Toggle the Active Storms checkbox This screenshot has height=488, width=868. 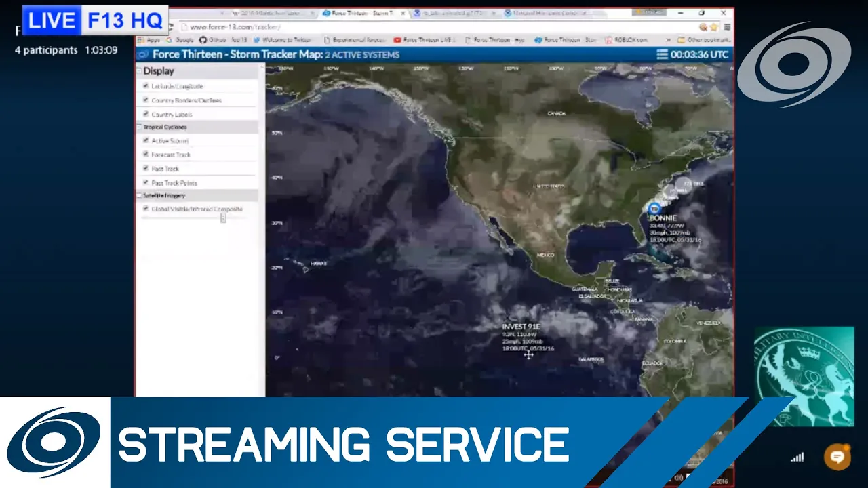tap(146, 140)
